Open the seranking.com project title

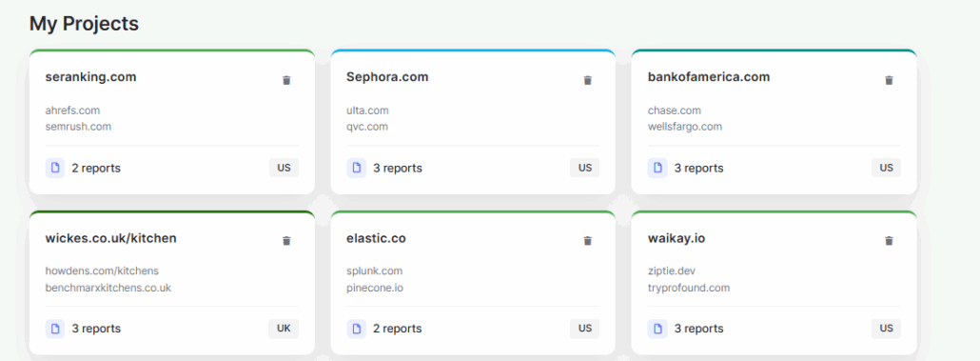click(90, 77)
